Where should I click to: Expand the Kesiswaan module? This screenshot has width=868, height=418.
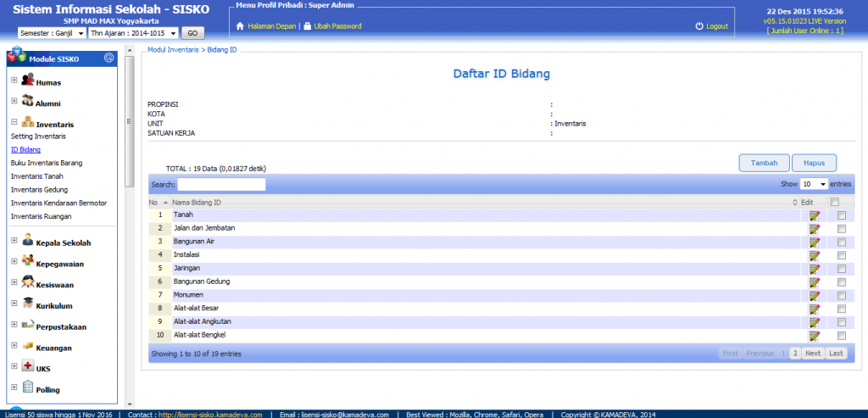pos(14,282)
